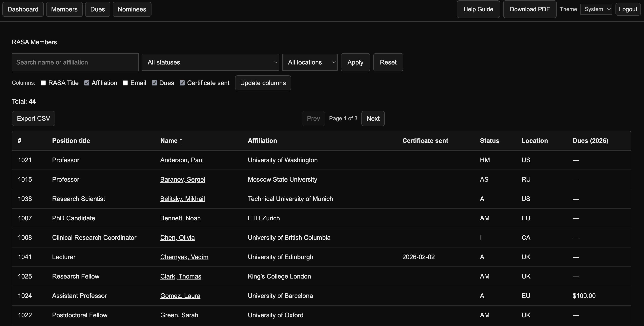Sort by the Dues (2026) column header
This screenshot has width=644, height=326.
590,141
